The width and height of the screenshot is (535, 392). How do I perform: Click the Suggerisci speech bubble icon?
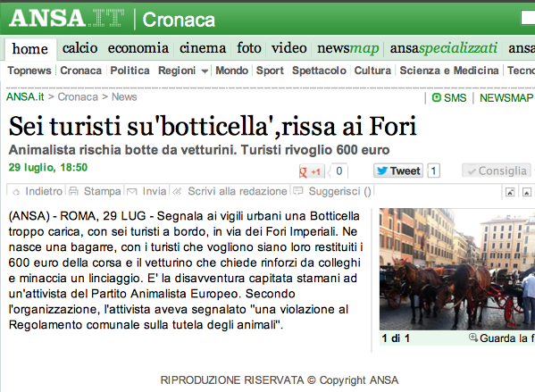[x=297, y=191]
